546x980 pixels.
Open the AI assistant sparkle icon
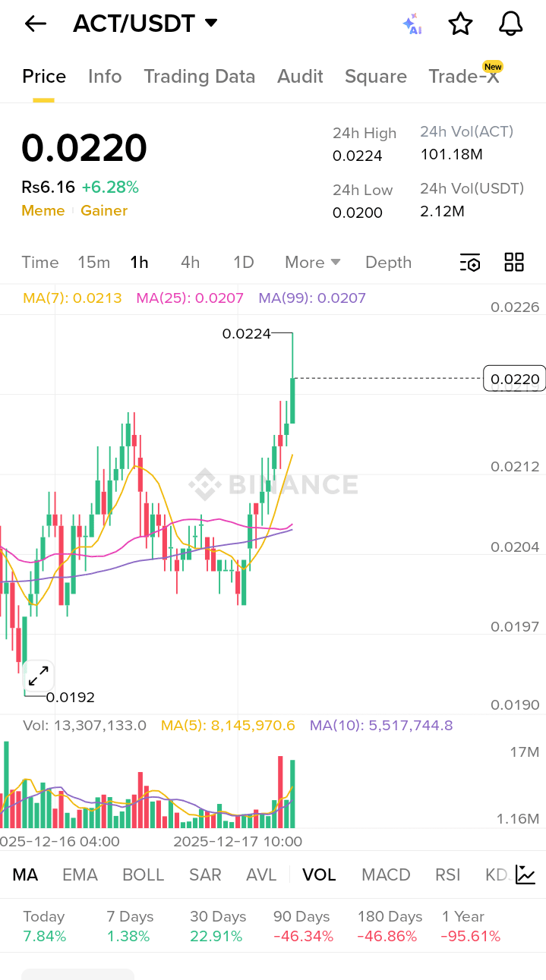click(x=412, y=24)
